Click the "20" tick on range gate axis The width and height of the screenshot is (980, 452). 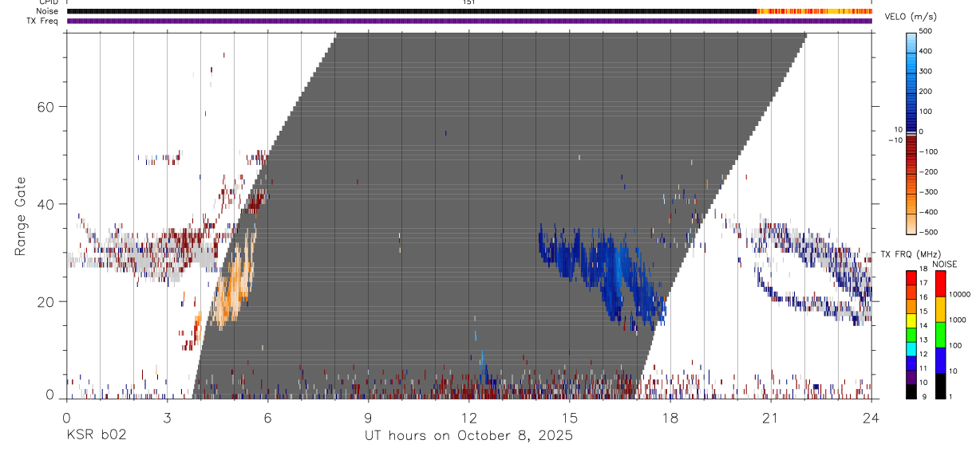point(45,302)
